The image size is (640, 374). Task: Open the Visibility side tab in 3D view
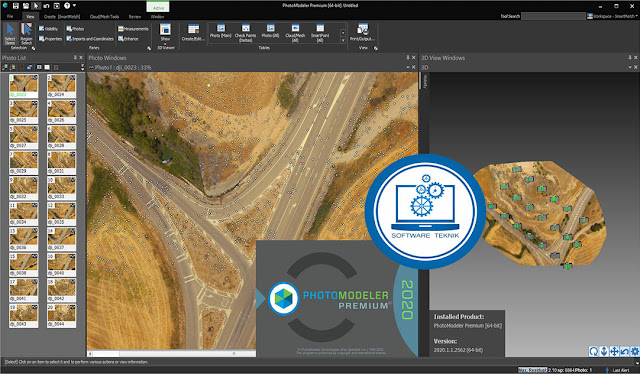(x=424, y=81)
